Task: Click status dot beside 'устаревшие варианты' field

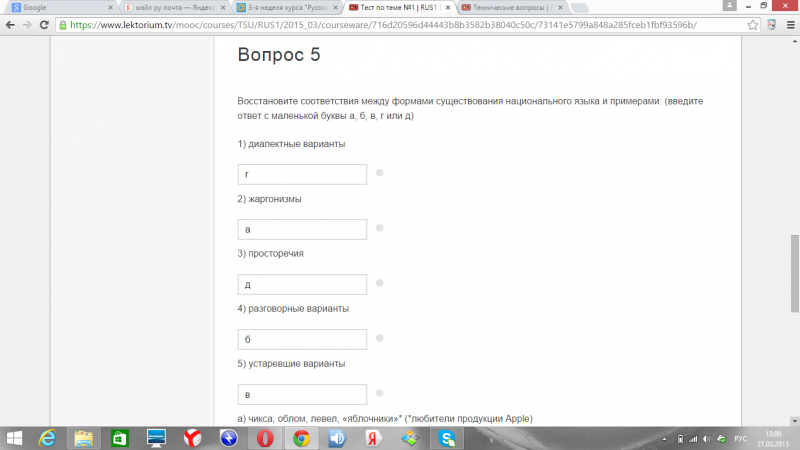Action: 380,393
